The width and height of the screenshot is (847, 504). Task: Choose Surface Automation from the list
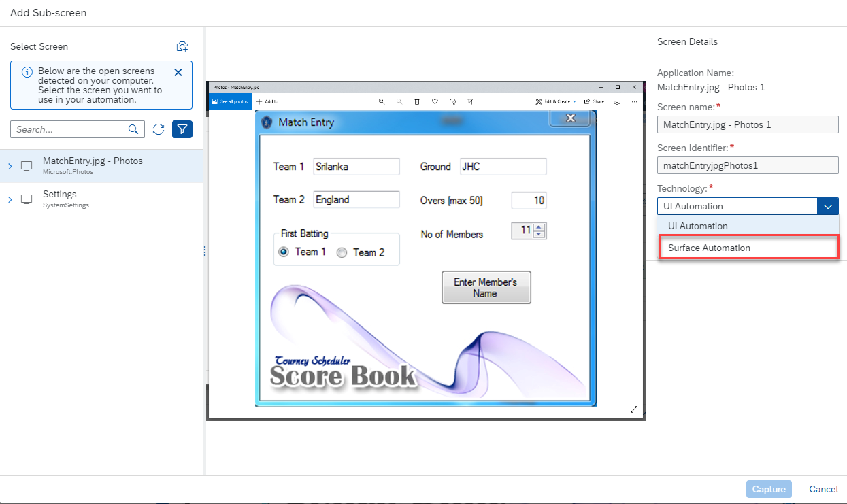709,248
